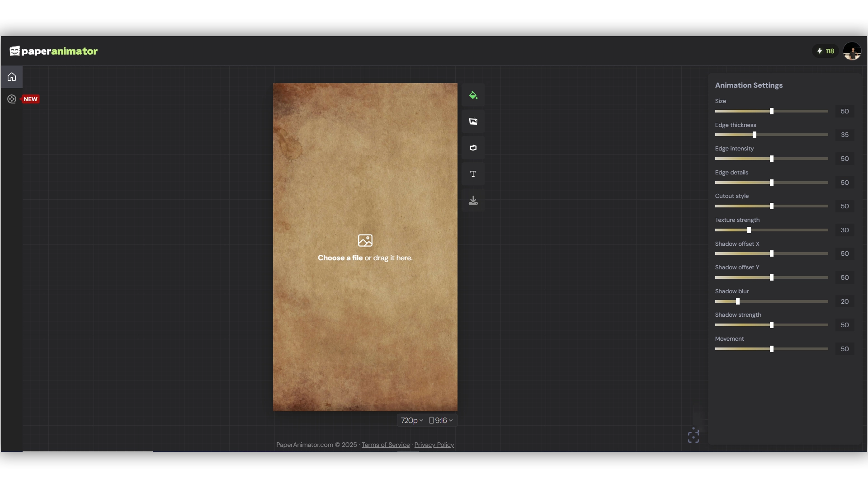Click the Edge thickness value field showing 35
The height and width of the screenshot is (488, 868).
[844, 135]
